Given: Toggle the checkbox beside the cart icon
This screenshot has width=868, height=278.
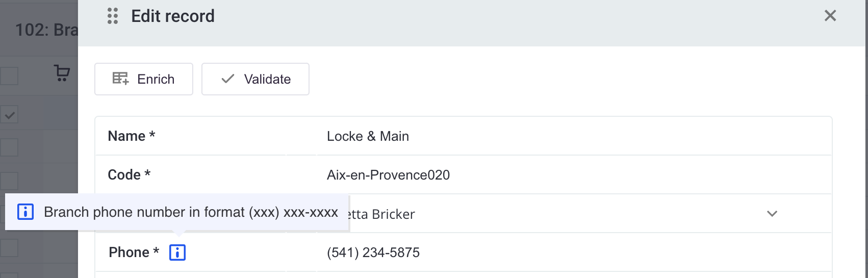Looking at the screenshot, I should pos(9,76).
